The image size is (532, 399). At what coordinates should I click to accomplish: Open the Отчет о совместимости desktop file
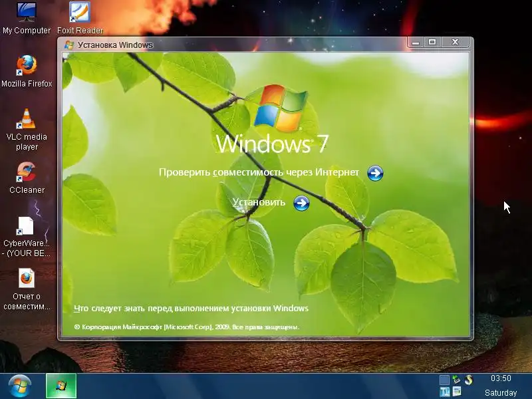pyautogui.click(x=27, y=289)
